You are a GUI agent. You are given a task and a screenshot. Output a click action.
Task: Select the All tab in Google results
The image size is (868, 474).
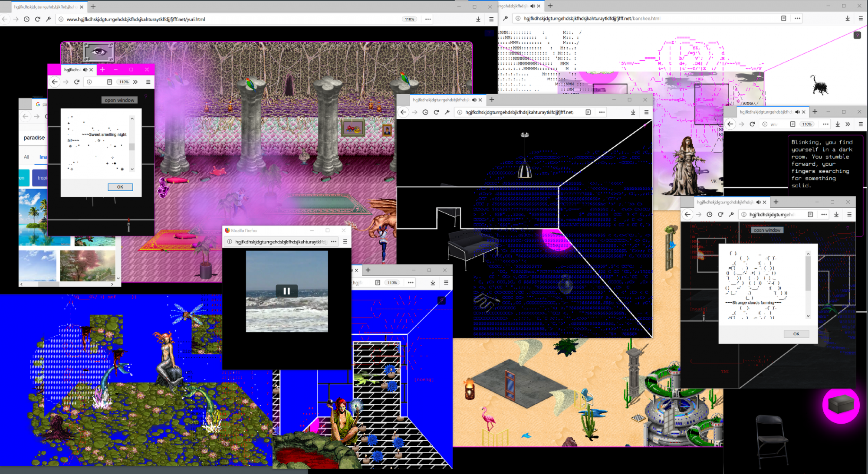tap(26, 157)
